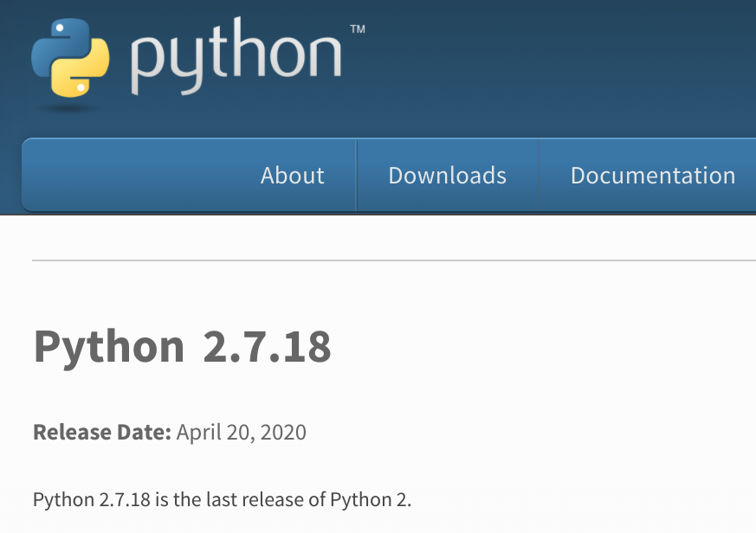Click the '2.7.18' version number in the heading
Viewport: 756px width, 533px height.
click(267, 347)
